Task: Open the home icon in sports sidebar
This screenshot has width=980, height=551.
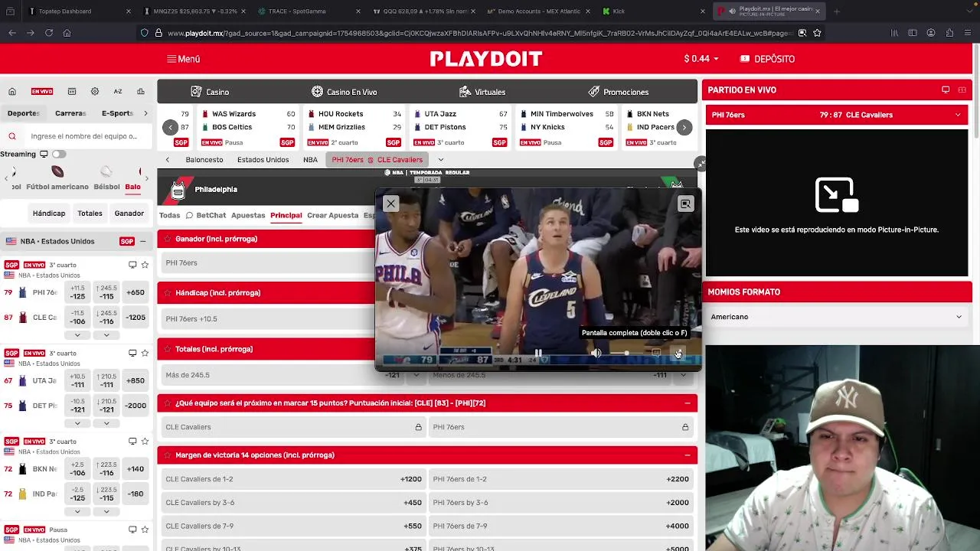Action: point(12,91)
